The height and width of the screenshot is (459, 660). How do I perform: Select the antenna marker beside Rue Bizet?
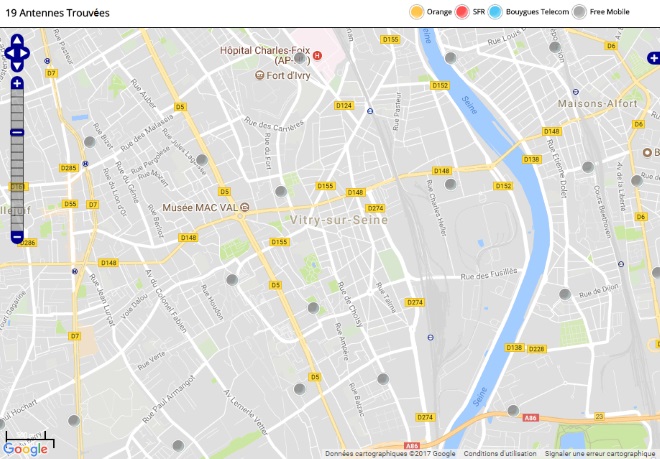click(x=90, y=141)
